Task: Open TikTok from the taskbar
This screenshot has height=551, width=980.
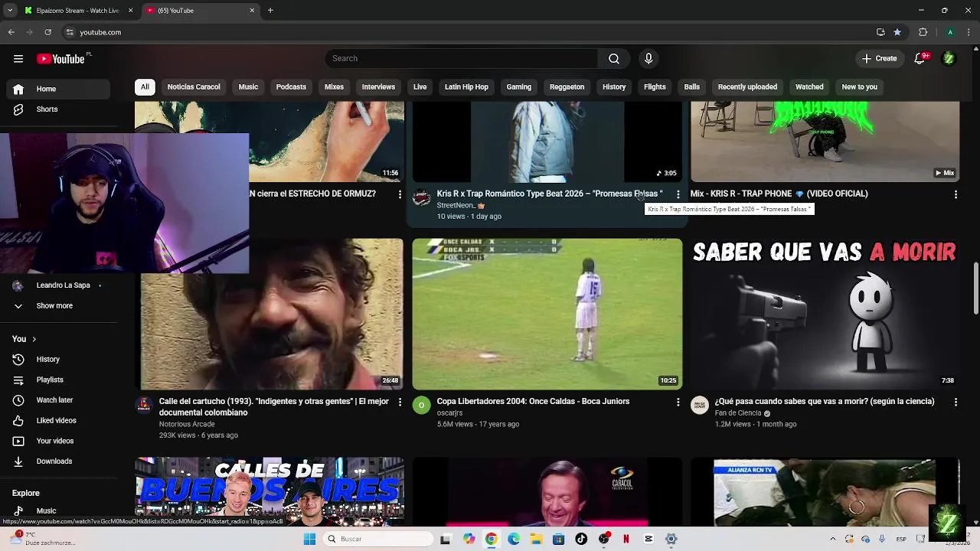Action: (x=581, y=539)
